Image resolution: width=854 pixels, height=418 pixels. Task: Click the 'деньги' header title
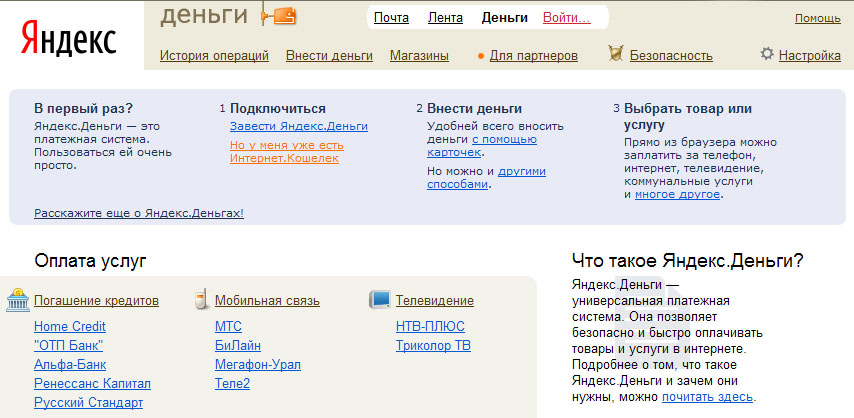(204, 16)
